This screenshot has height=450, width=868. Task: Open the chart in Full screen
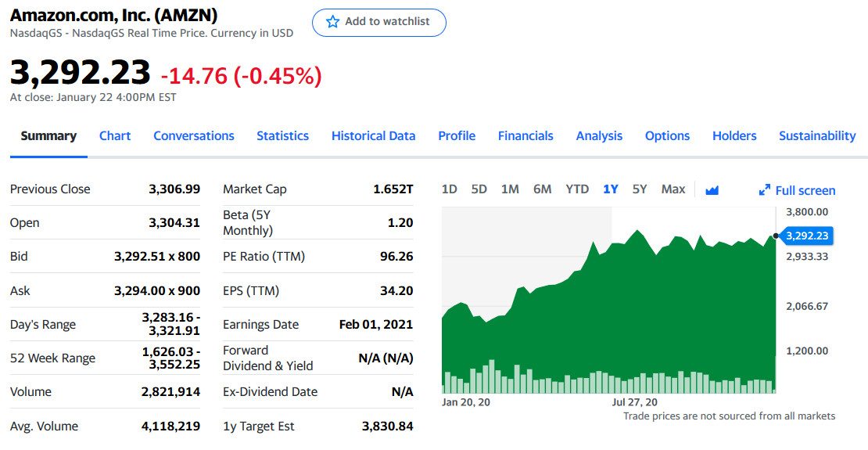pos(797,190)
